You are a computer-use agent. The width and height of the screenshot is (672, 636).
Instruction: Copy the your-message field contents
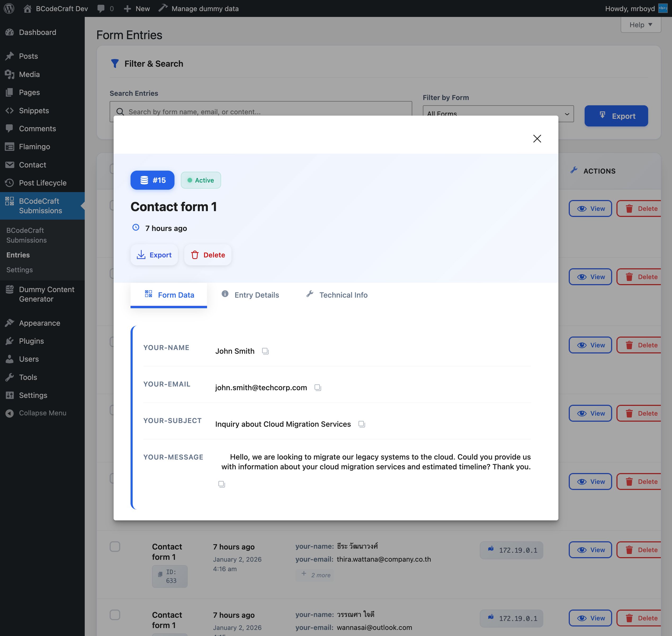[x=222, y=484]
